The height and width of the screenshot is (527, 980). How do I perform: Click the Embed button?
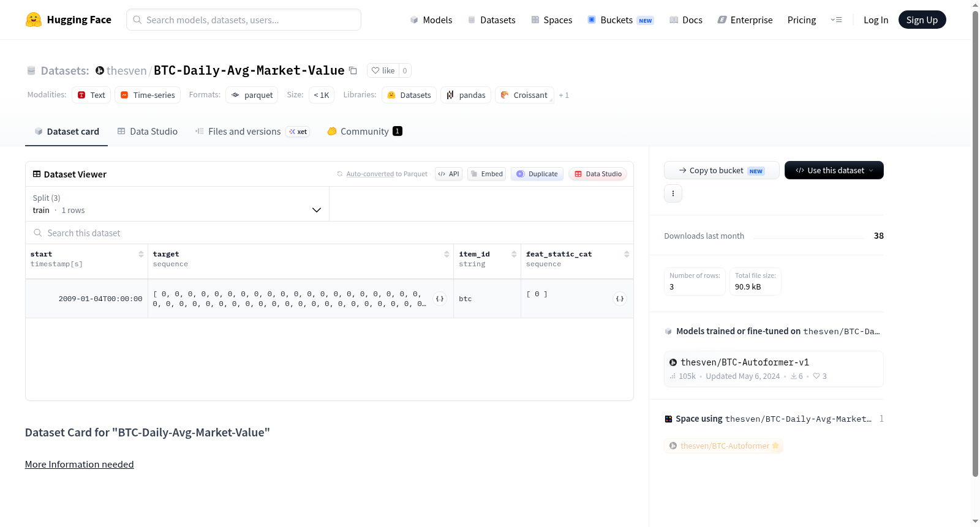point(487,174)
